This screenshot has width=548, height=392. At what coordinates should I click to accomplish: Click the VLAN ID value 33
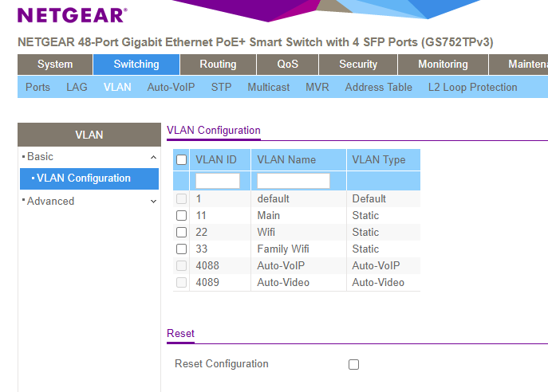tap(201, 249)
